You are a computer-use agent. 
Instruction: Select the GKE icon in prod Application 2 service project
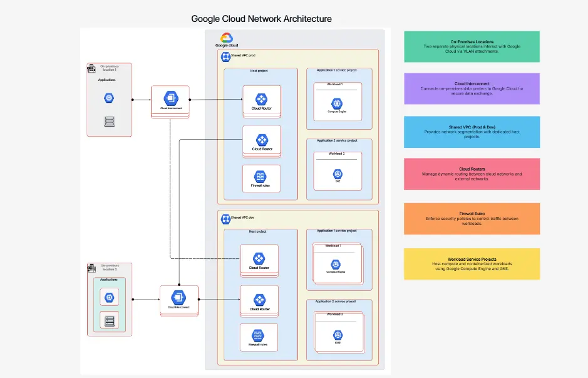tap(338, 174)
